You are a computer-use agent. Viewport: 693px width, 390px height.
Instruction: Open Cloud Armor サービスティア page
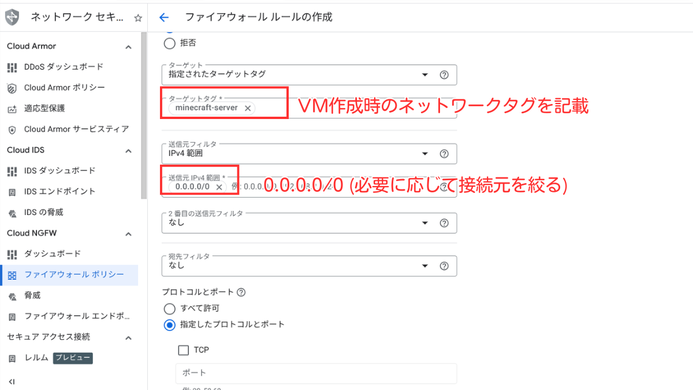pyautogui.click(x=76, y=129)
